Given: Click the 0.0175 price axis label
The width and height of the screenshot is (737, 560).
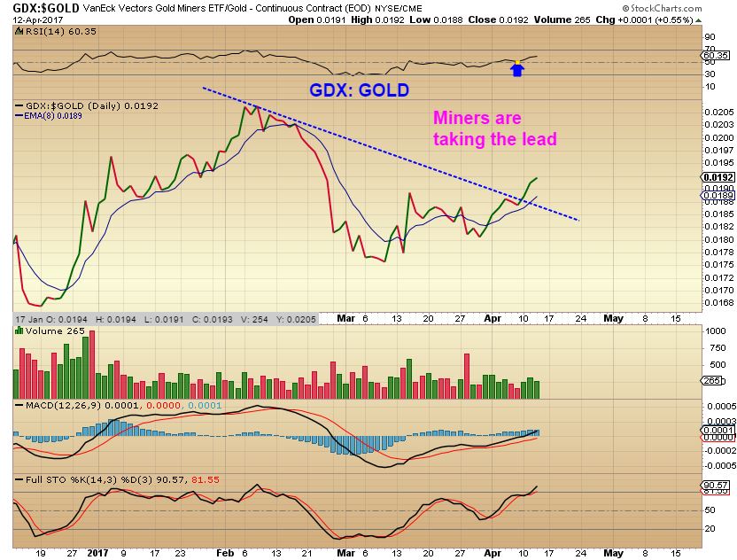Looking at the screenshot, I should tap(719, 265).
